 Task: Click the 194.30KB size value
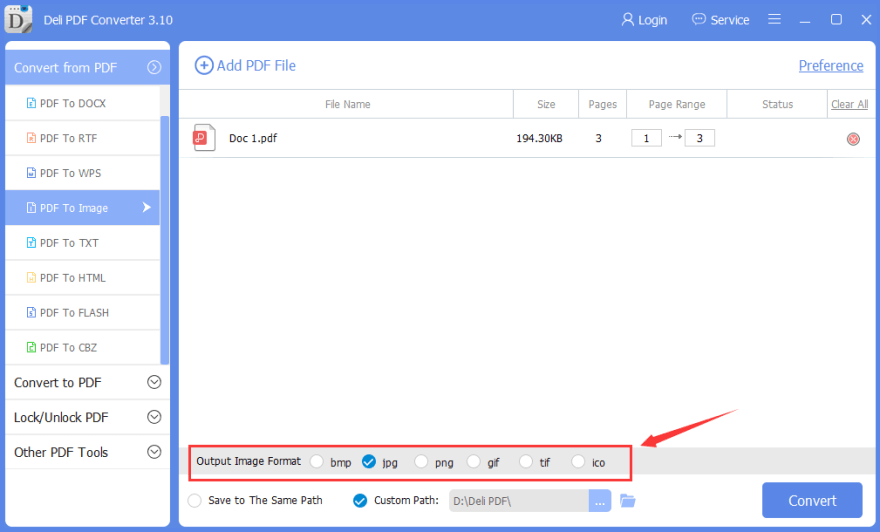(x=539, y=138)
